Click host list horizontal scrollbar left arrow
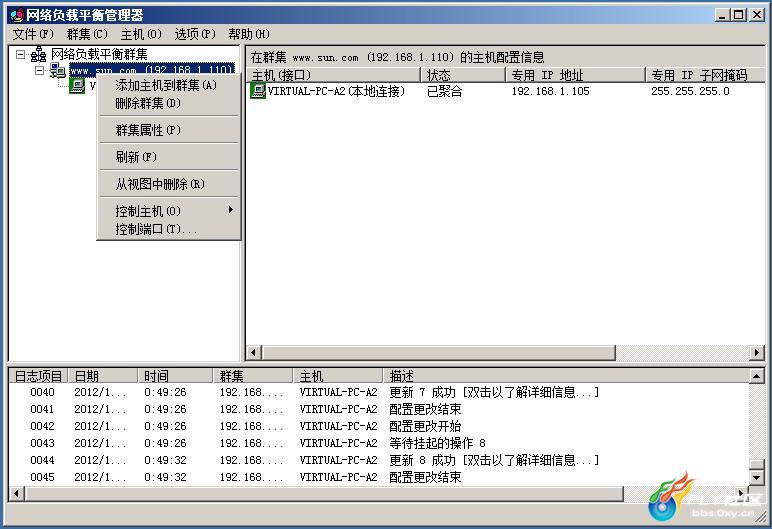 coord(254,352)
